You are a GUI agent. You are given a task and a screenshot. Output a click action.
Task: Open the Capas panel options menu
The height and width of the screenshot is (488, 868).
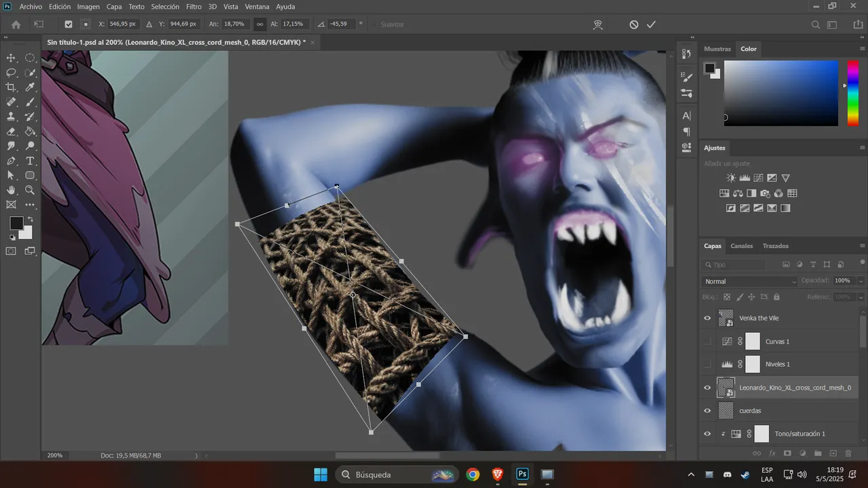pyautogui.click(x=862, y=246)
